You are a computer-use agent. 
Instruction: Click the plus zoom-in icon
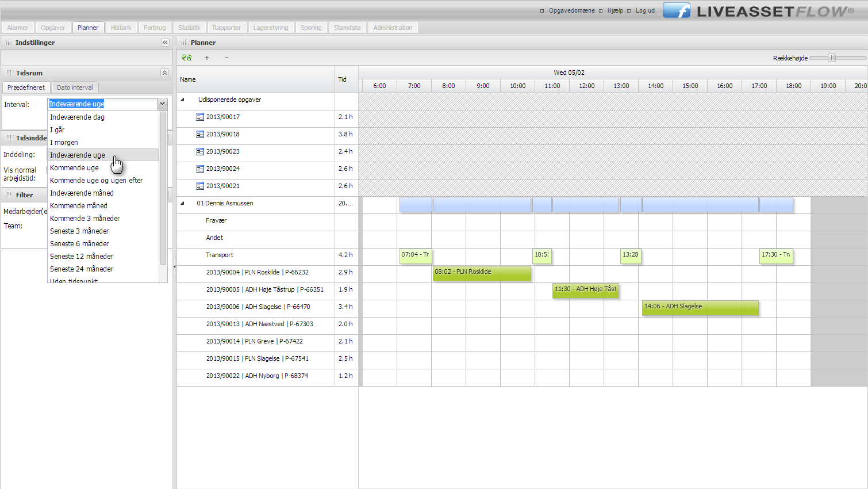tap(207, 58)
